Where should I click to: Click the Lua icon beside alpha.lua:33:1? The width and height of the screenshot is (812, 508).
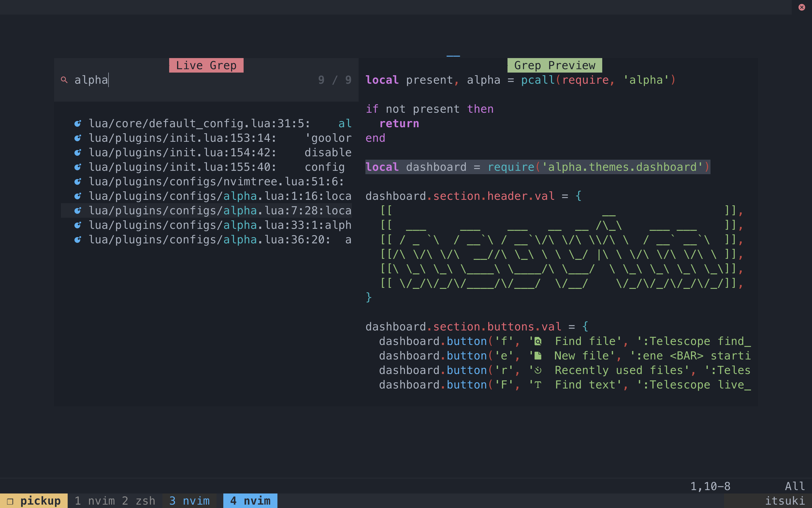click(78, 225)
